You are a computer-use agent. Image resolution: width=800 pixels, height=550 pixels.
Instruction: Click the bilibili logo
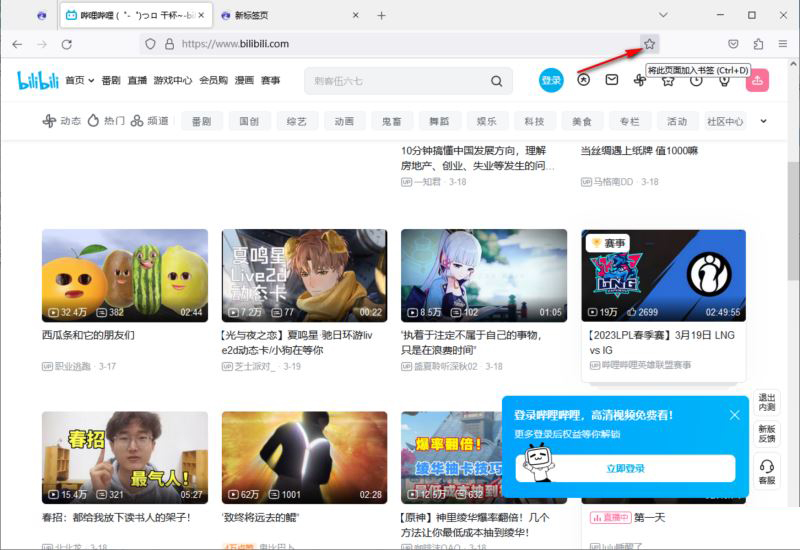coord(38,80)
